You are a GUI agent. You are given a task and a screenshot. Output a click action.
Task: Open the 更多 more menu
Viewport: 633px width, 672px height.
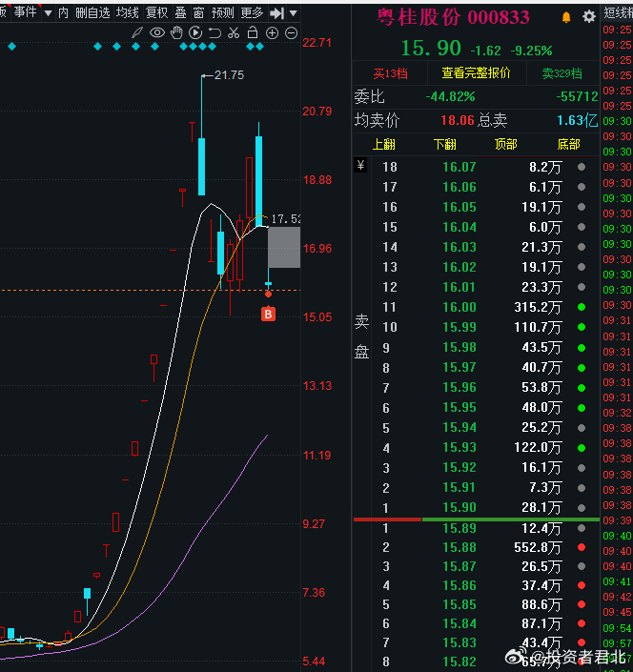pos(252,12)
